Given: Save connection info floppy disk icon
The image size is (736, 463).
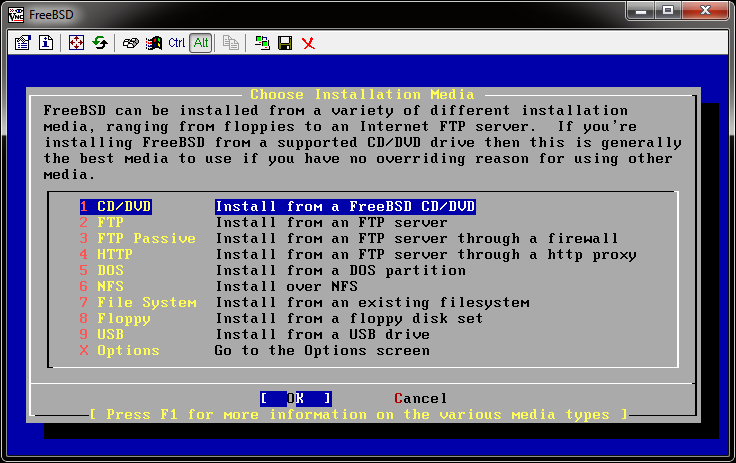Looking at the screenshot, I should 285,43.
